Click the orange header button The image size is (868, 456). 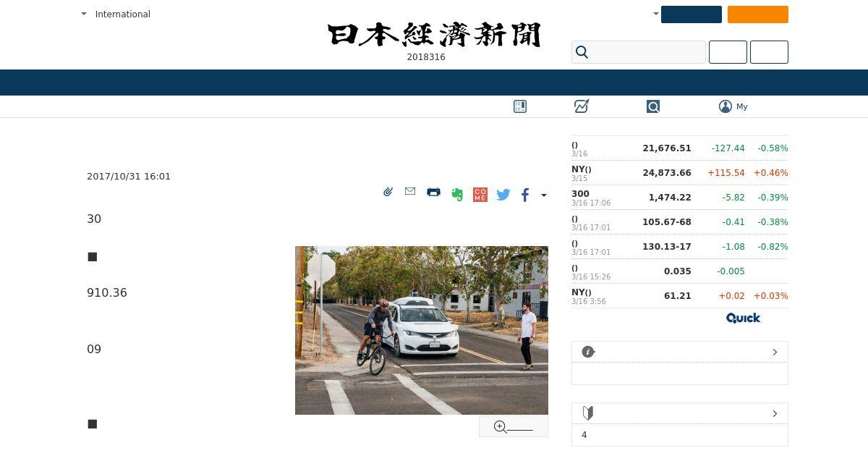point(758,14)
